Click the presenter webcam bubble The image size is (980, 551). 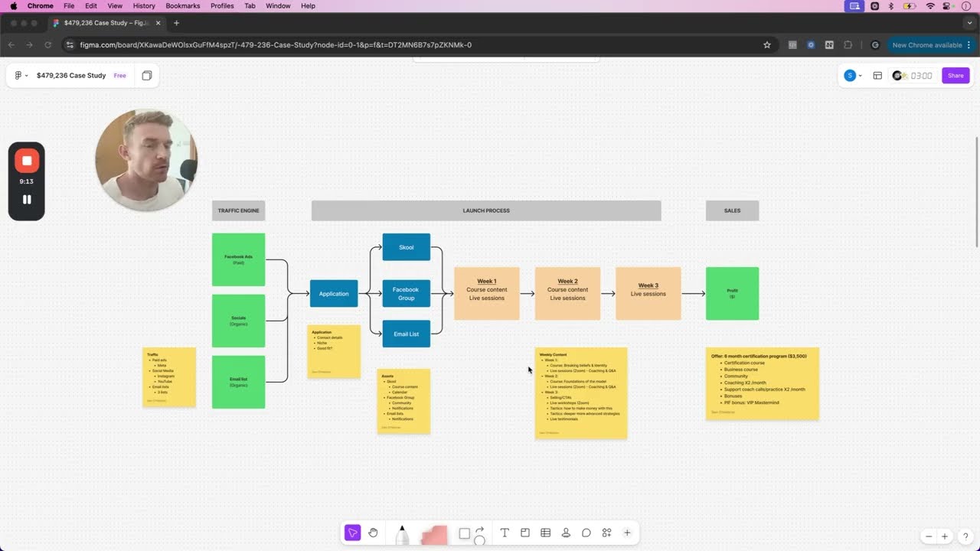pos(146,160)
